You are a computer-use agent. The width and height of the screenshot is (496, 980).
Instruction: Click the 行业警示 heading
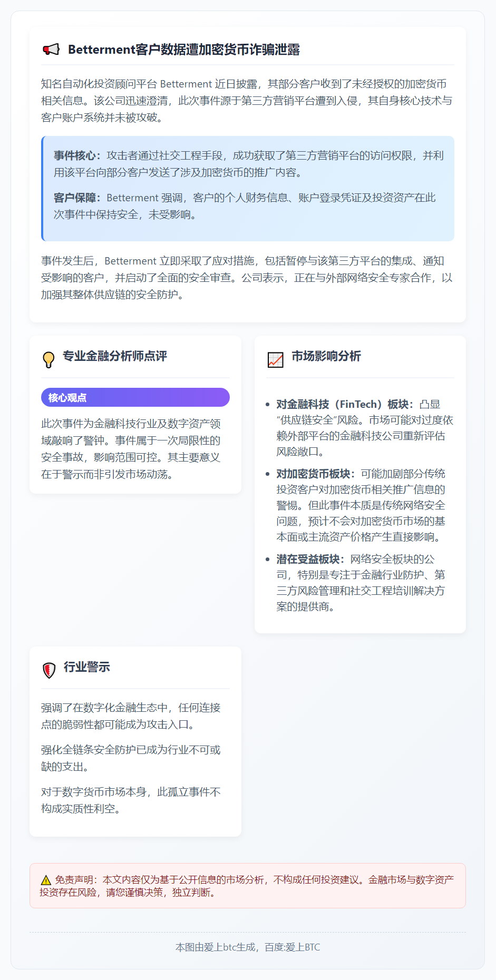87,667
